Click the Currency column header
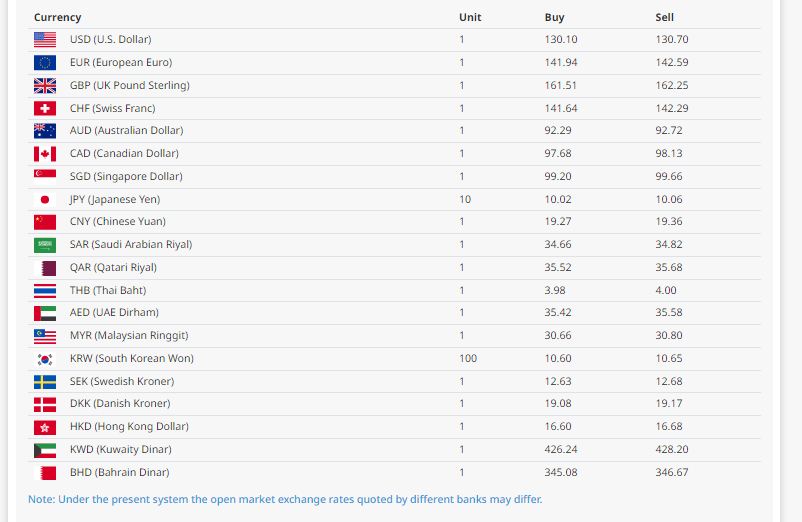 [x=58, y=17]
